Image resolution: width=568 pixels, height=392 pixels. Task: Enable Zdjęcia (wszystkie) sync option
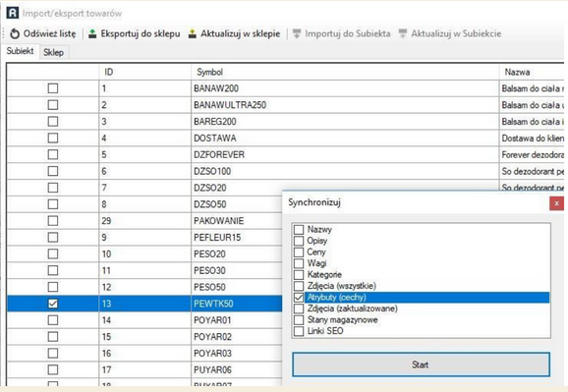pos(299,286)
